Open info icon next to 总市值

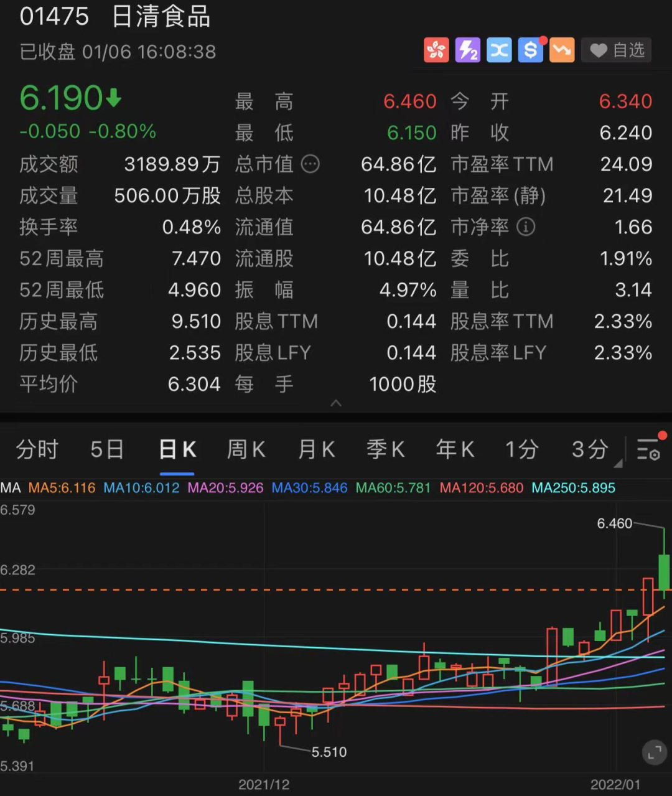[310, 164]
